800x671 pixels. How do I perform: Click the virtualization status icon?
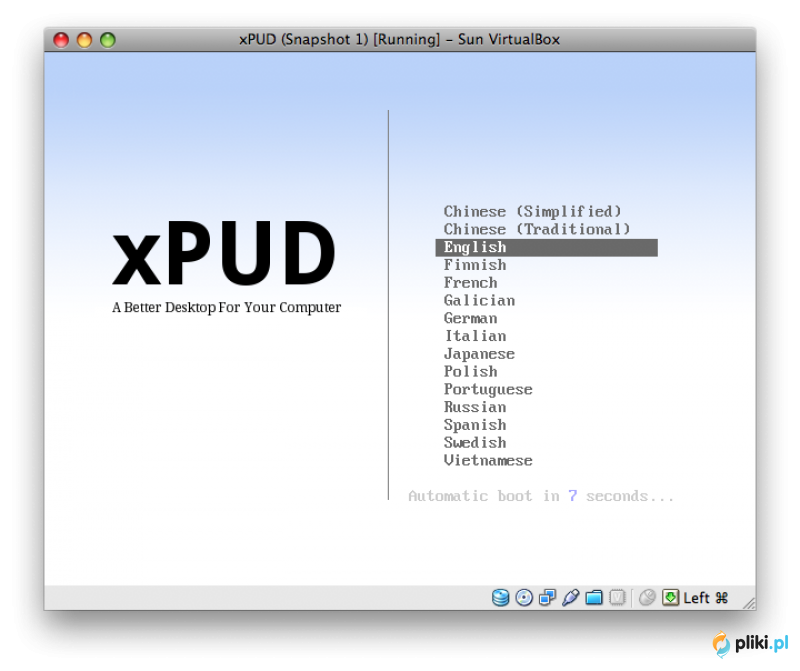pos(617,597)
